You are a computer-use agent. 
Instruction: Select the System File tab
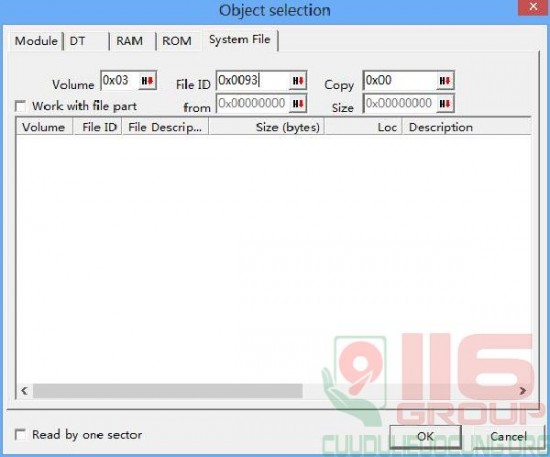tap(240, 40)
